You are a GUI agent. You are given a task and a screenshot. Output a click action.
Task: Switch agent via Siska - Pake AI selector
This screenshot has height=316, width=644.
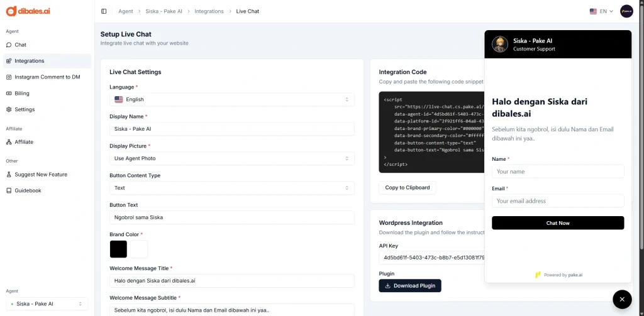click(47, 304)
